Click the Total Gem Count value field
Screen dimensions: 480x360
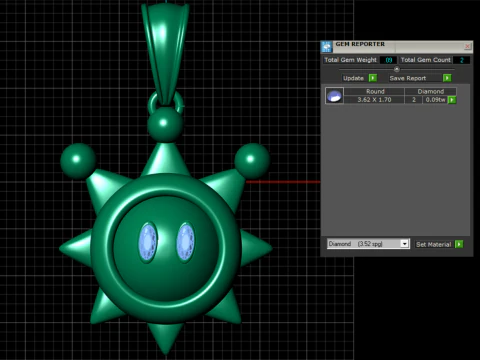tap(462, 60)
